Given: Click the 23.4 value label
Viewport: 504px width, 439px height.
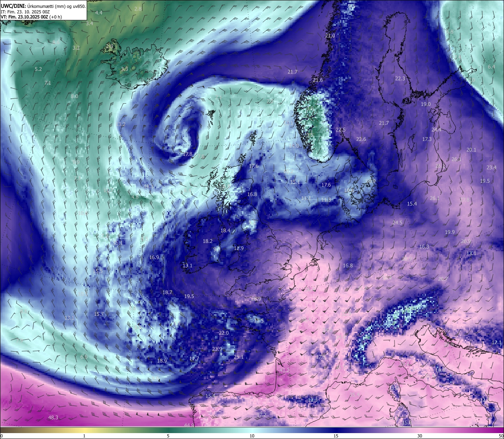Looking at the screenshot, I should click(491, 168).
